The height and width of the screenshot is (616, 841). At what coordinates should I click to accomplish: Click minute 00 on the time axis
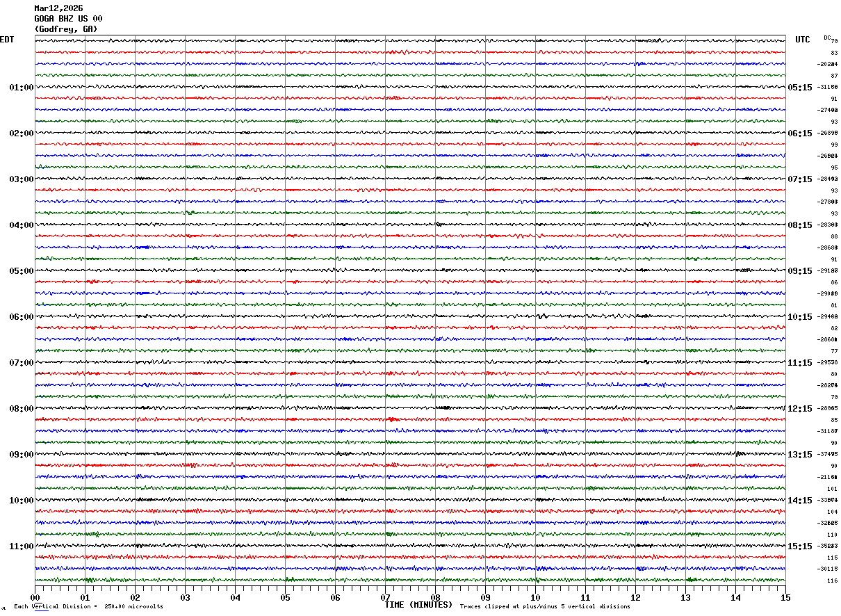[x=35, y=597]
